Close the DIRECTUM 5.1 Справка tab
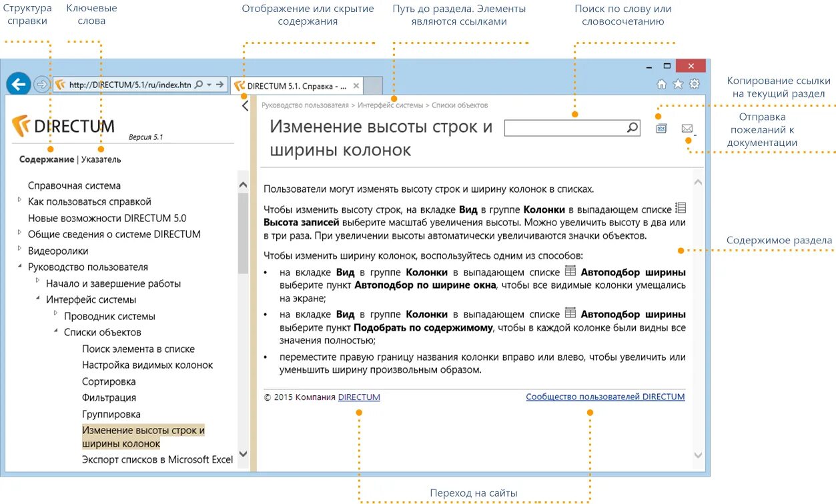Screen dimensions: 836x504 356,86
